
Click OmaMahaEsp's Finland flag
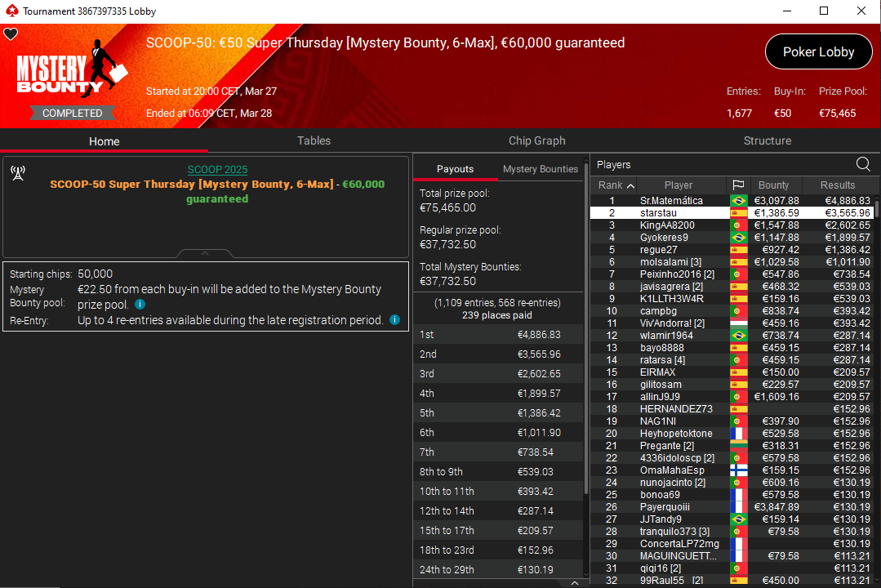(738, 470)
